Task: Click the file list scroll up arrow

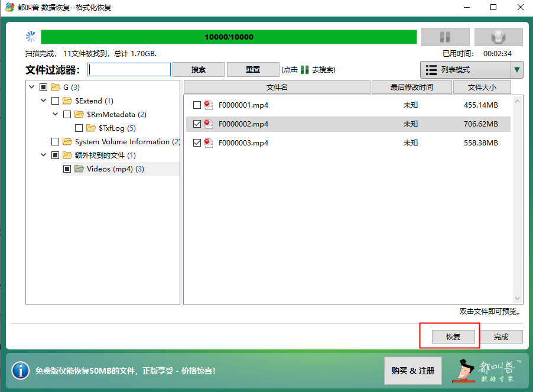Action: [517, 101]
